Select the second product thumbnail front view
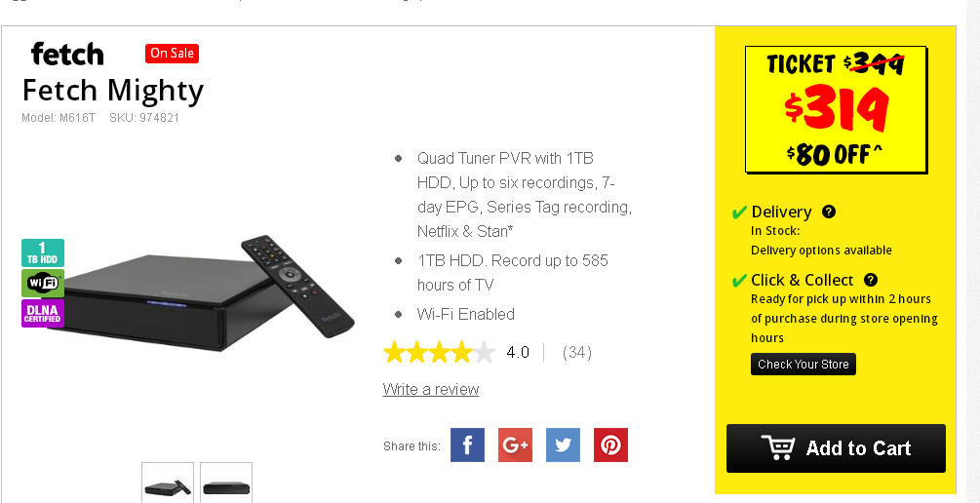980x503 pixels. pos(226,483)
